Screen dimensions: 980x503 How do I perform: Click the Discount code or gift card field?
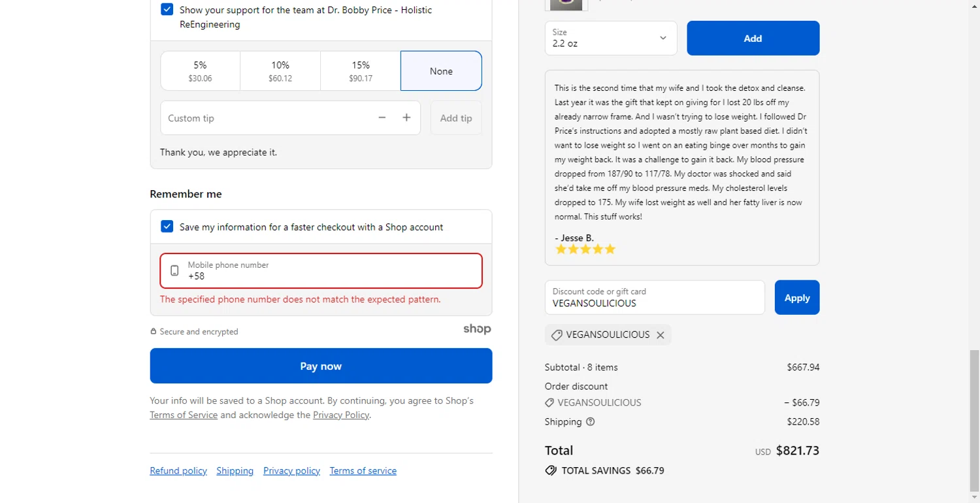coord(655,297)
